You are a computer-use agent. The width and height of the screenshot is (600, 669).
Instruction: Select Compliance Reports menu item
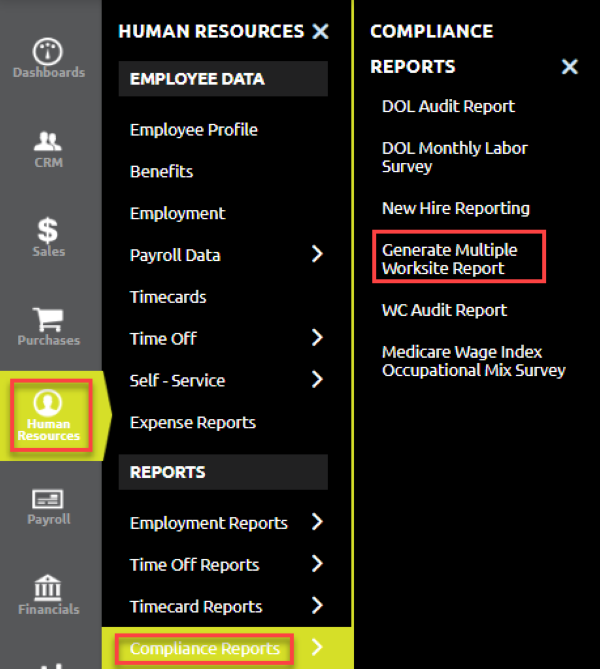point(205,649)
